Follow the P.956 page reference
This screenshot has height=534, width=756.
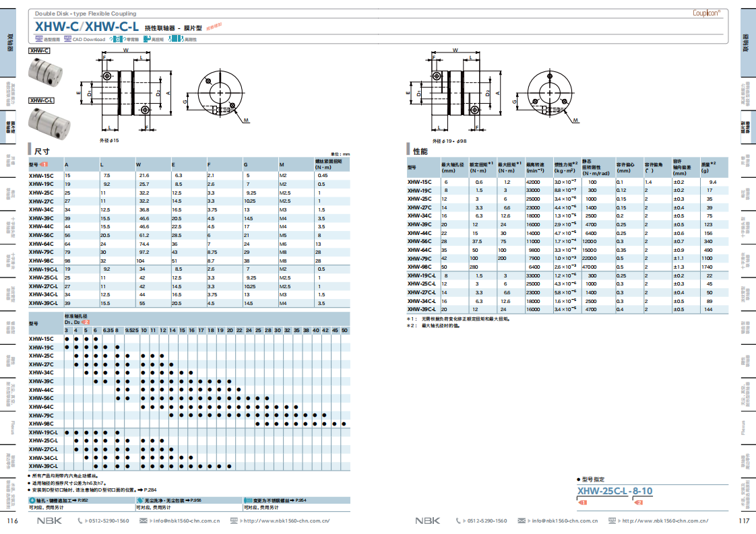click(x=196, y=500)
